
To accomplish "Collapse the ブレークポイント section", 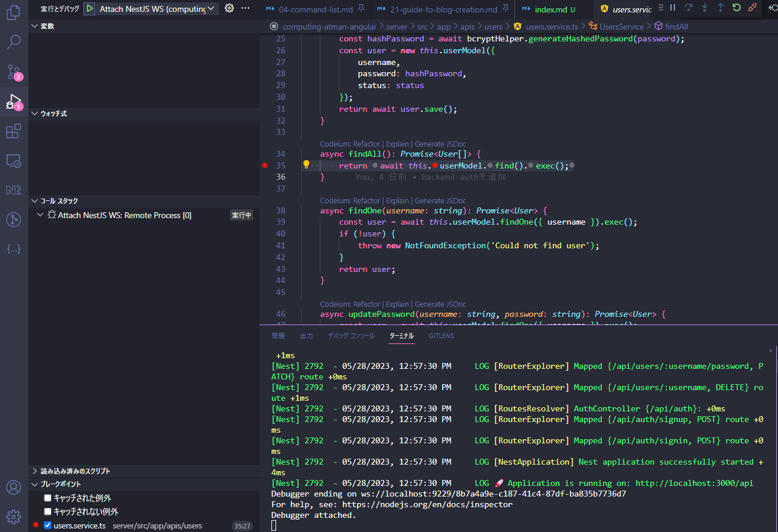I will point(144,484).
